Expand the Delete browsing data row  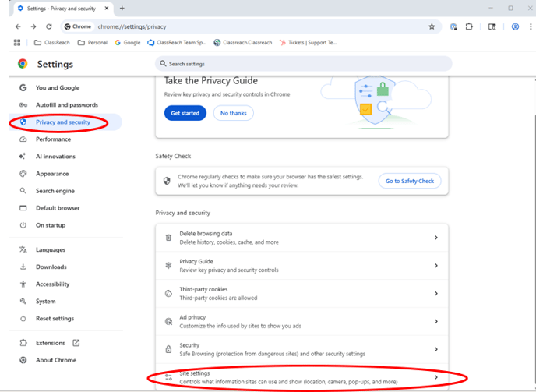pyautogui.click(x=301, y=238)
